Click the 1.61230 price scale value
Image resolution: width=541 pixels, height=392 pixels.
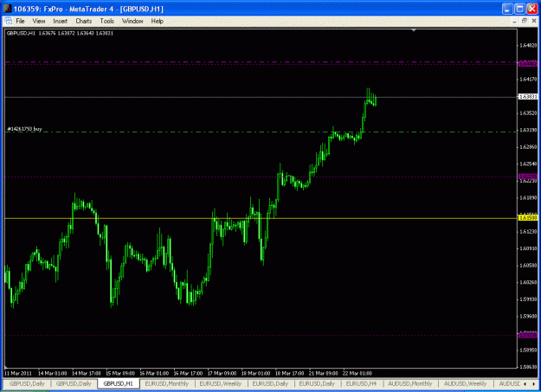528,231
